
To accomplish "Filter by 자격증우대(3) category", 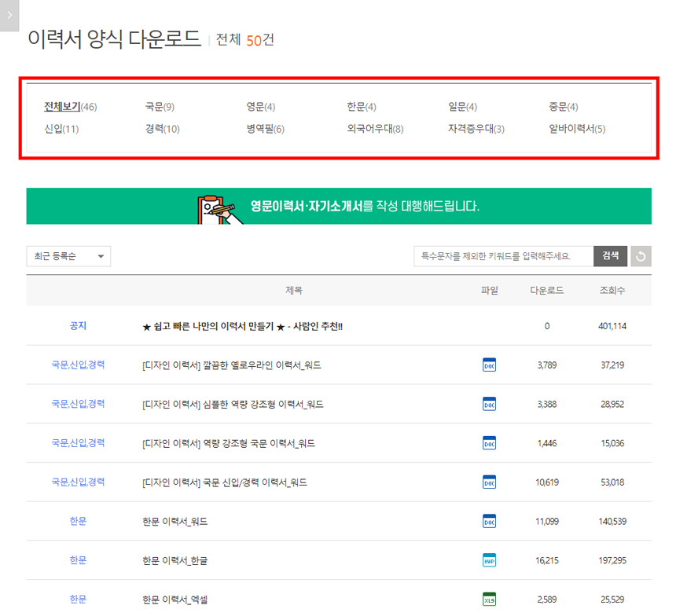I will tap(476, 128).
